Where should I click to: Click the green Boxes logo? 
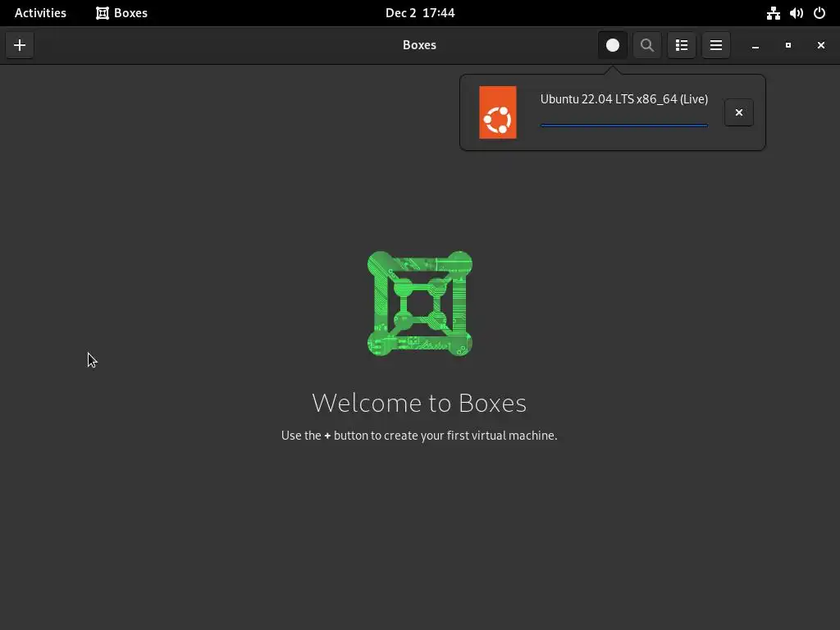tap(420, 304)
